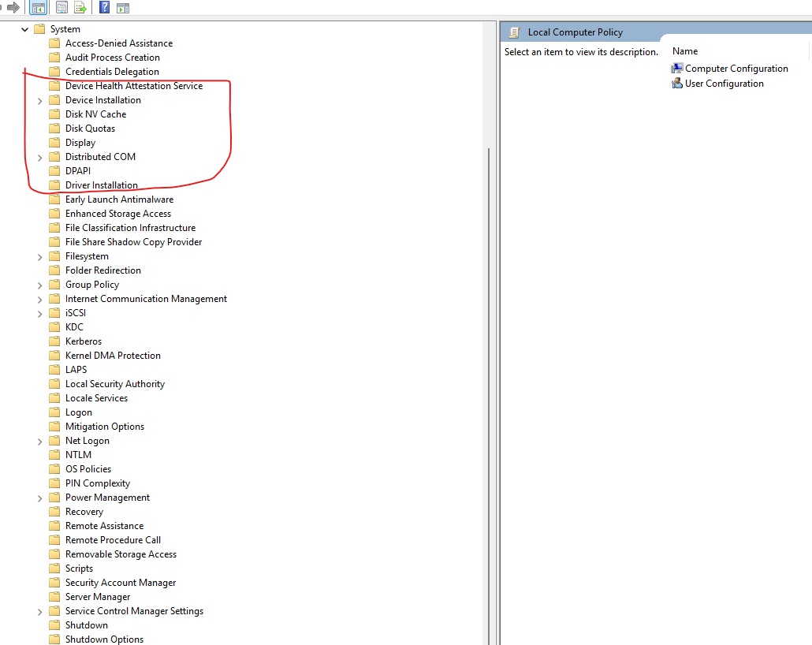Screen dimensions: 812x645
Task: Click the Name column header
Action: tap(684, 51)
